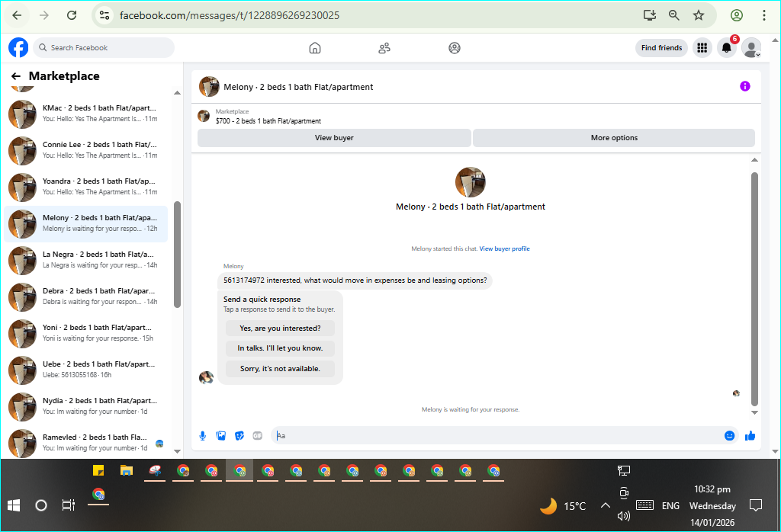Open the account profile menu
The width and height of the screenshot is (781, 532).
(751, 48)
